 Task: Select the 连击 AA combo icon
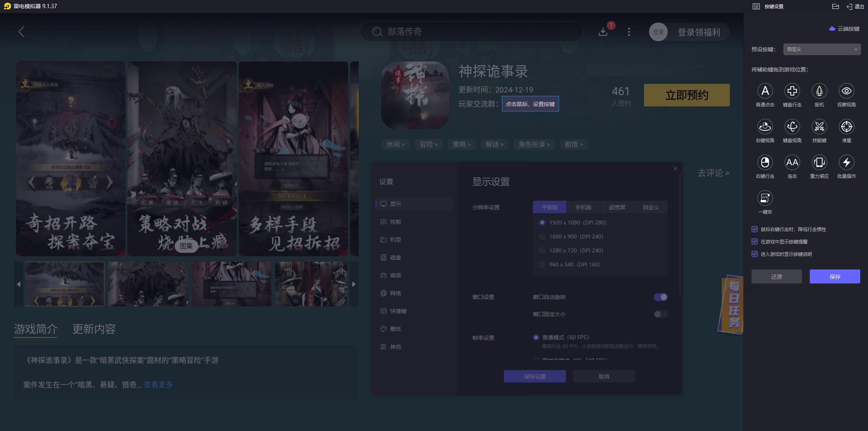click(792, 162)
